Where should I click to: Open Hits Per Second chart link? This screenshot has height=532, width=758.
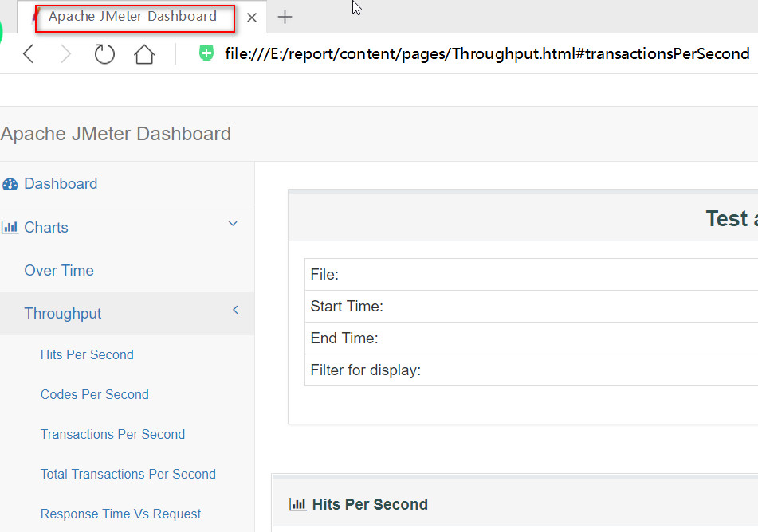87,354
